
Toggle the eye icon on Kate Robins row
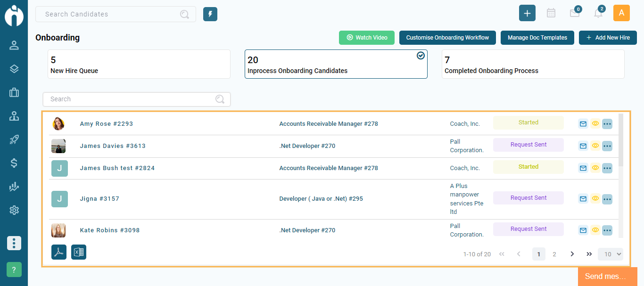point(595,230)
